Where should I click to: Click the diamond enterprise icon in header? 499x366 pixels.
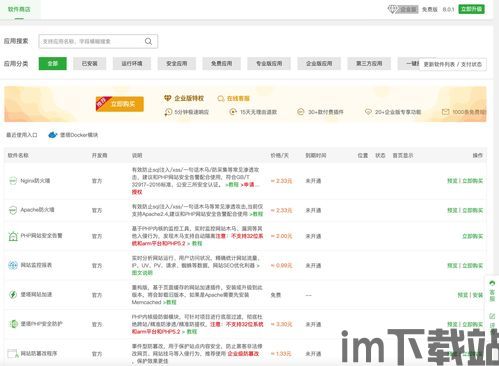(x=392, y=9)
